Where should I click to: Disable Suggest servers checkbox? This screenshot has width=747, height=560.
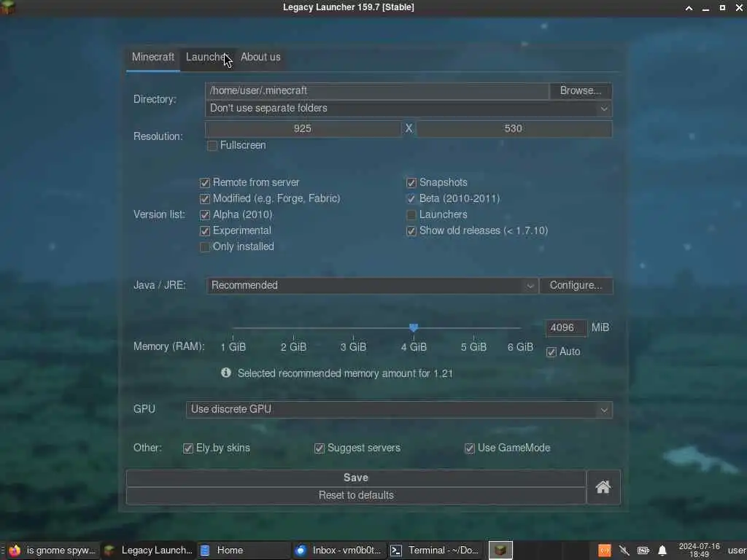(320, 448)
